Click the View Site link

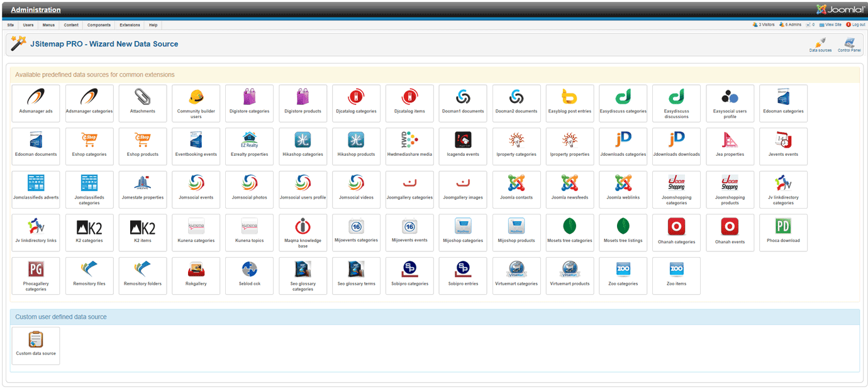[830, 25]
